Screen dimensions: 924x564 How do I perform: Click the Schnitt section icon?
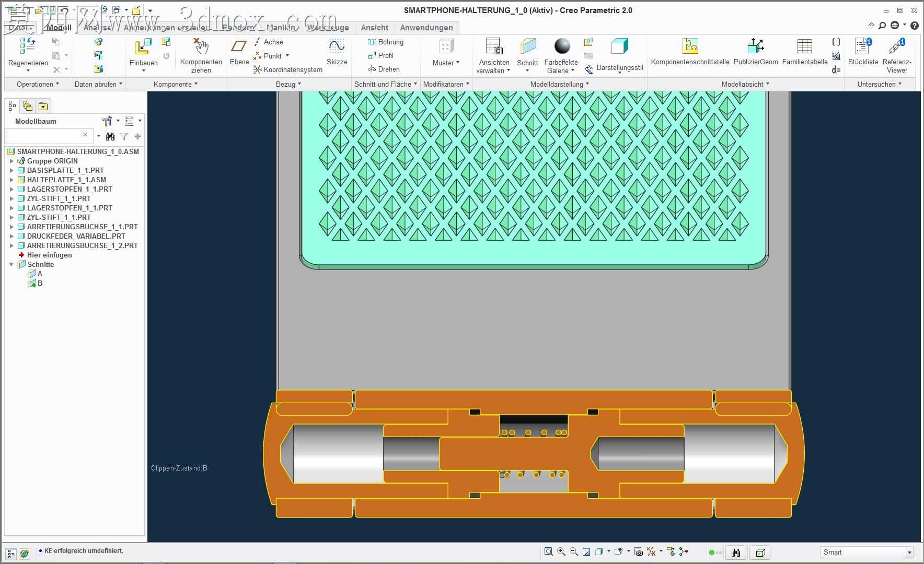(x=528, y=46)
